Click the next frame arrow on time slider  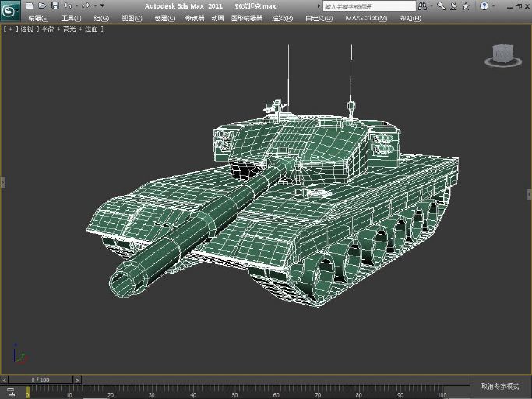(x=78, y=380)
